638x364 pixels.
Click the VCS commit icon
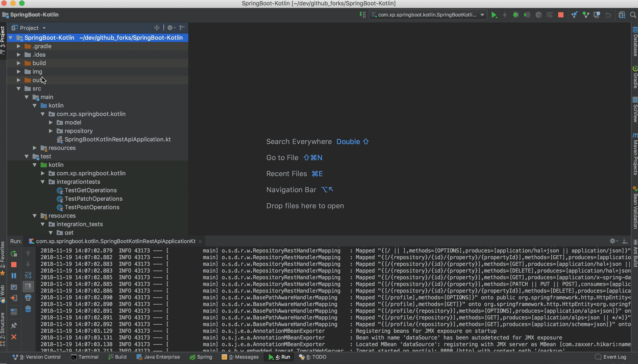(586, 15)
